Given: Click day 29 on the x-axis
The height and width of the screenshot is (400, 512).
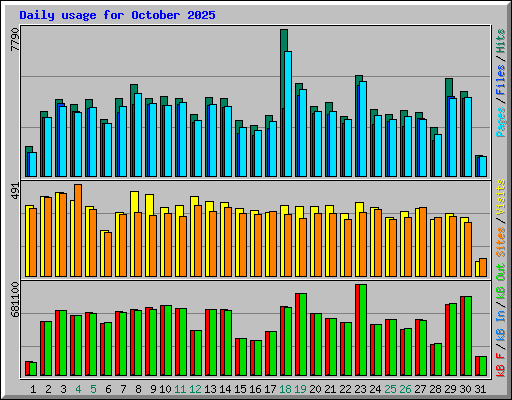Looking at the screenshot, I should [x=450, y=389].
